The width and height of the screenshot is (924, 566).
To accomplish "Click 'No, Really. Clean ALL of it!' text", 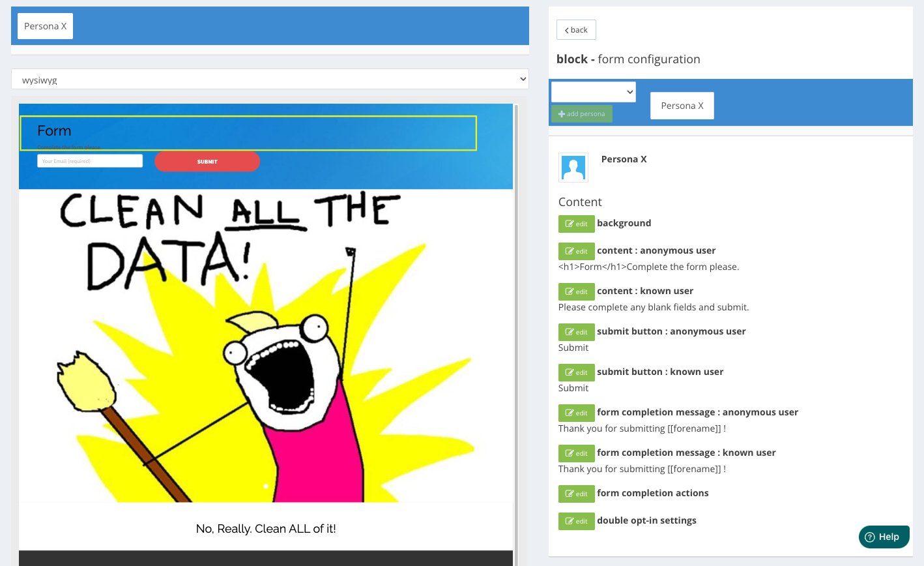I will point(266,529).
